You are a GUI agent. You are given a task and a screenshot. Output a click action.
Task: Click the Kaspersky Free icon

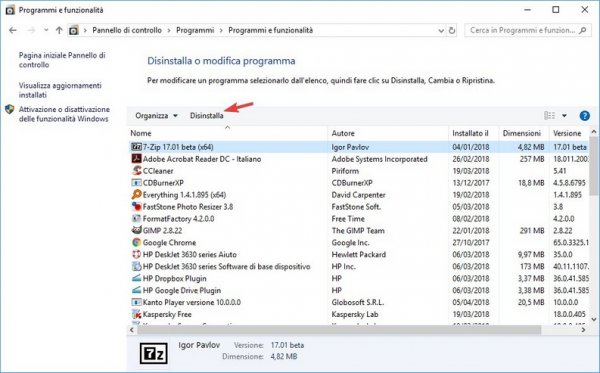tap(136, 314)
